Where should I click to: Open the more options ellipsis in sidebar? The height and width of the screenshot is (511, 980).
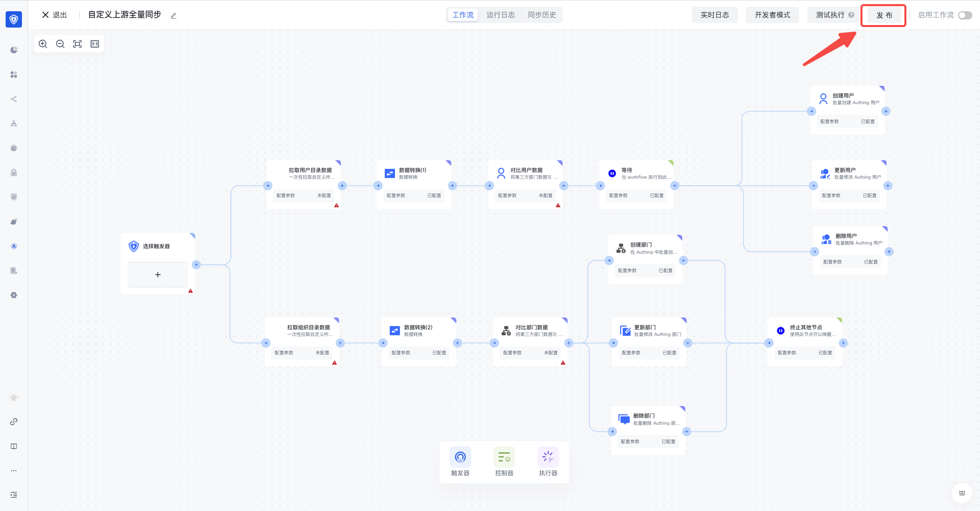[14, 471]
